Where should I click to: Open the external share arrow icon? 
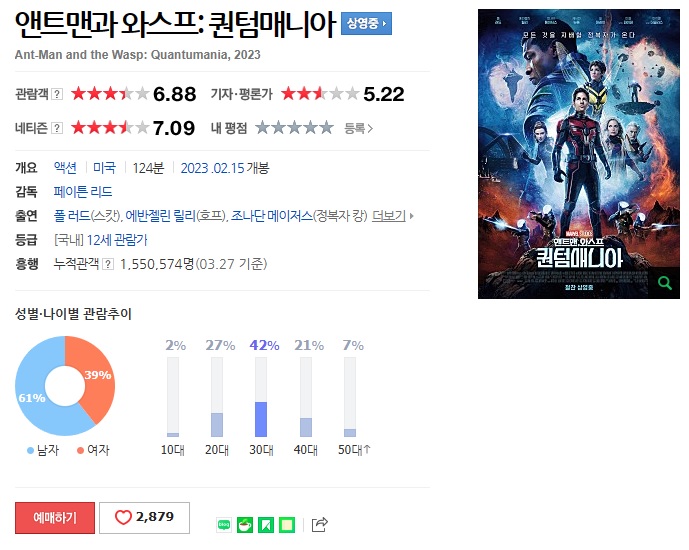point(319,525)
